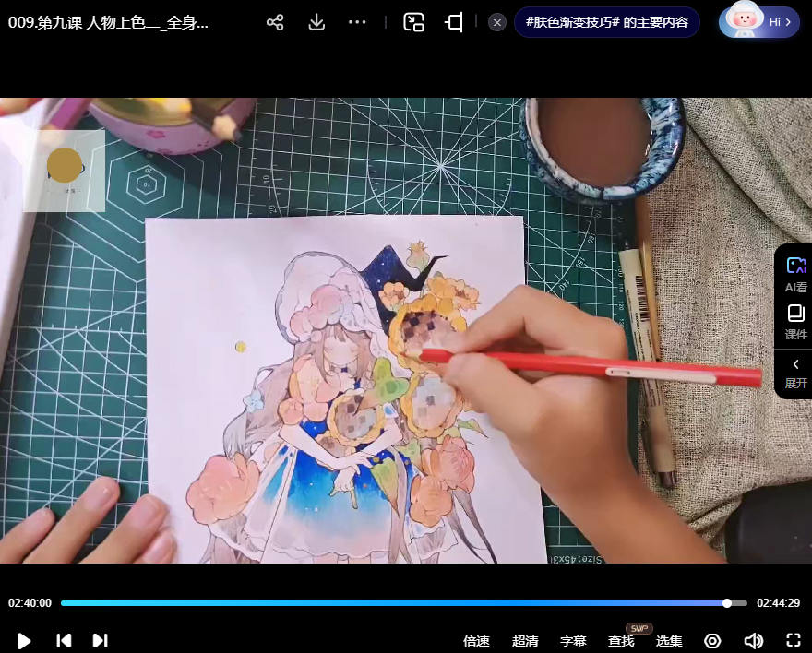Open the 肤色渐变技巧 main content suggestion
The width and height of the screenshot is (812, 653).
(606, 23)
